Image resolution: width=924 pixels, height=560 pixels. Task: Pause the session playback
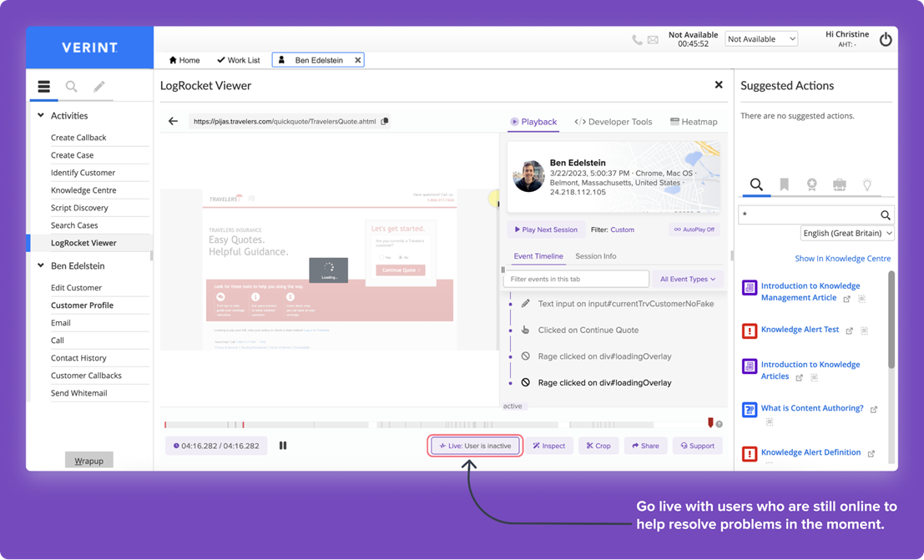pyautogui.click(x=283, y=446)
